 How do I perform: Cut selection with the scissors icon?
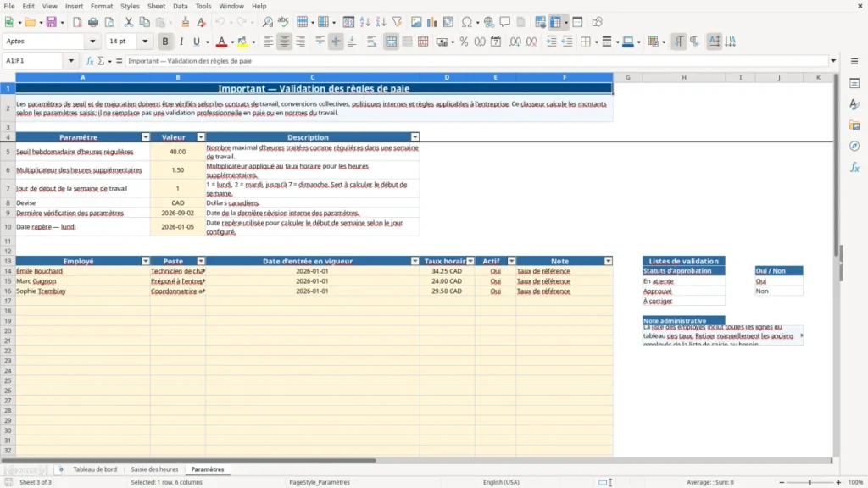point(129,22)
